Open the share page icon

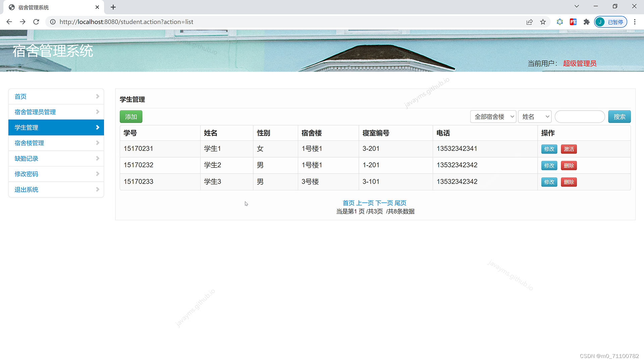click(x=529, y=22)
